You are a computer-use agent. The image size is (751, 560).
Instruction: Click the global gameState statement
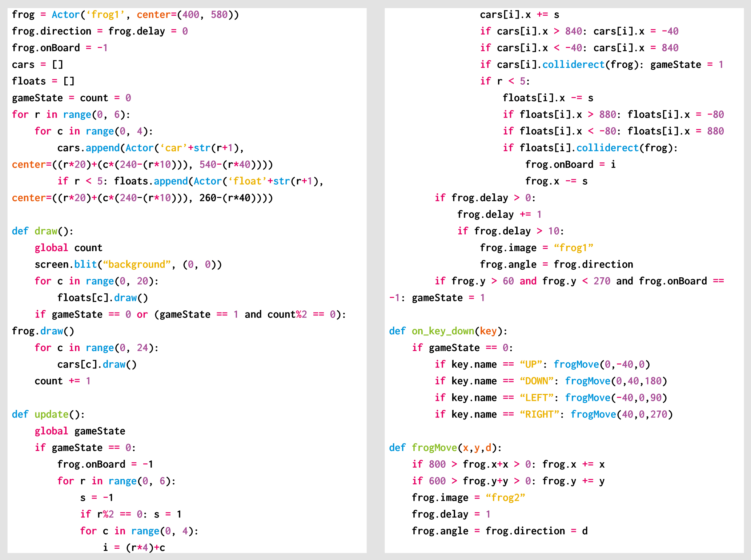point(80,431)
